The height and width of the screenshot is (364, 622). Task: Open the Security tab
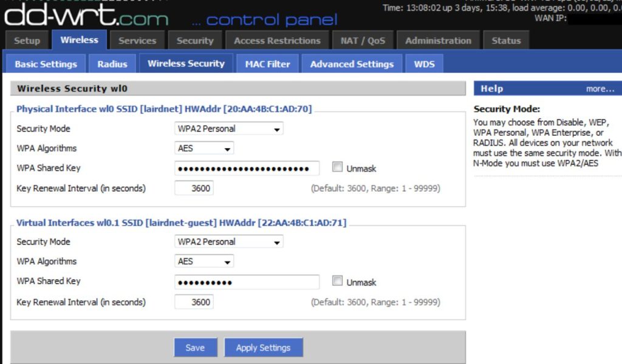(x=194, y=40)
